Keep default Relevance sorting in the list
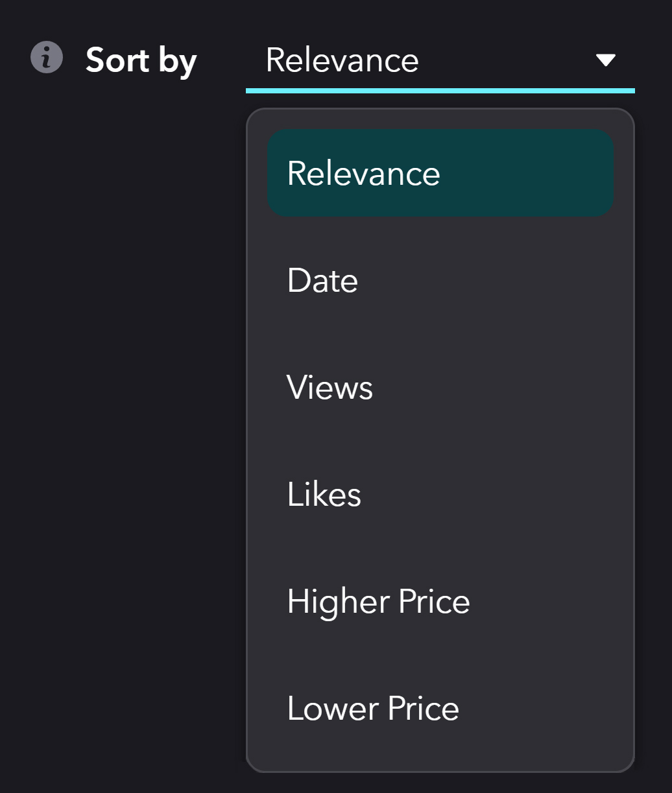Viewport: 672px width, 793px height. (440, 173)
